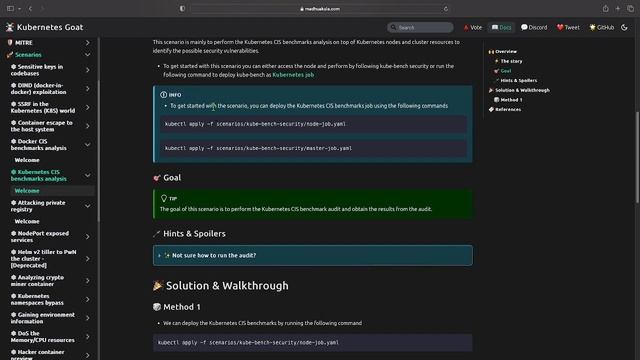Click the privacy shield icon in toolbar
Screen dimensions: 640x360
pos(182,9)
